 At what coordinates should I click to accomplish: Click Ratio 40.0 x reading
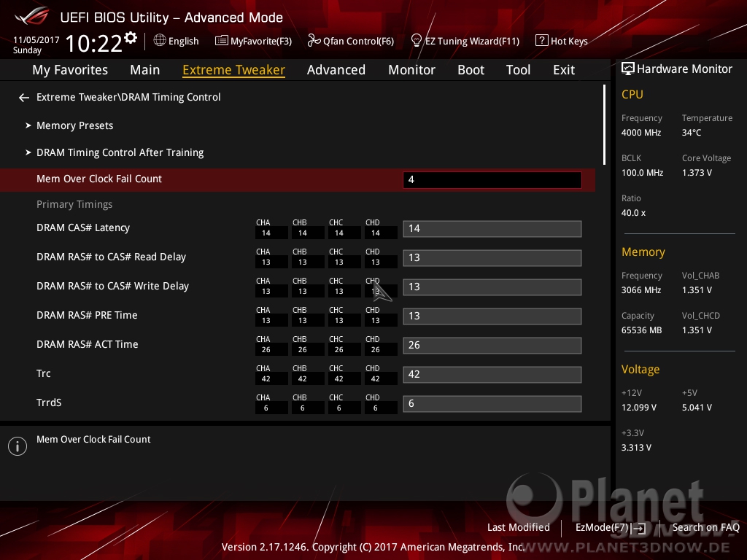633,213
